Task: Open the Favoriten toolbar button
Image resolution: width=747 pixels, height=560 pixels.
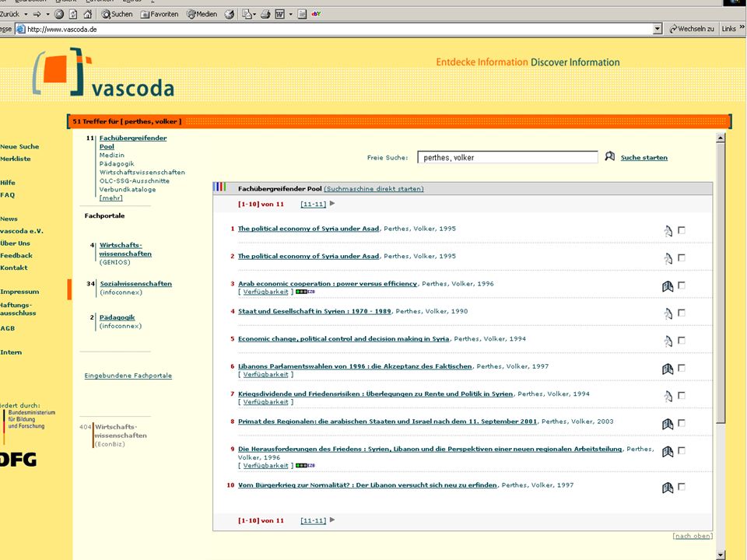Action: click(159, 14)
